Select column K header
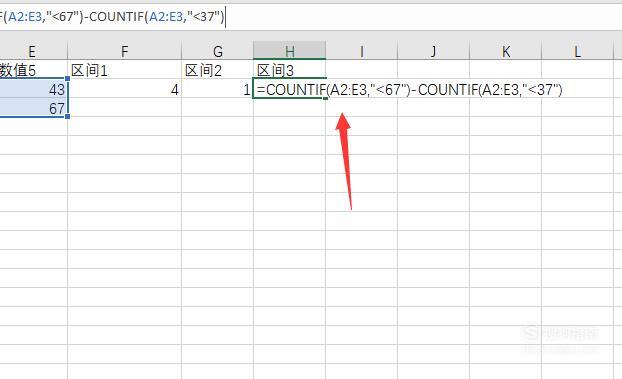 pyautogui.click(x=506, y=51)
